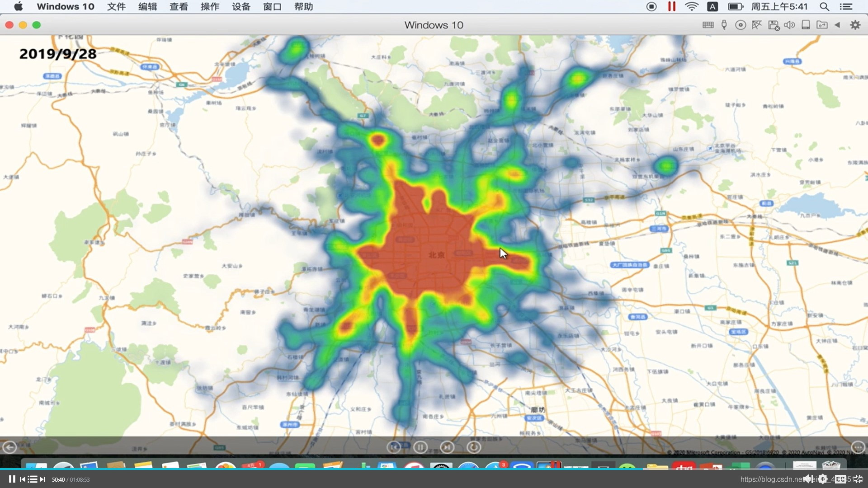
Task: Skip to next frame in map tour
Action: [447, 447]
